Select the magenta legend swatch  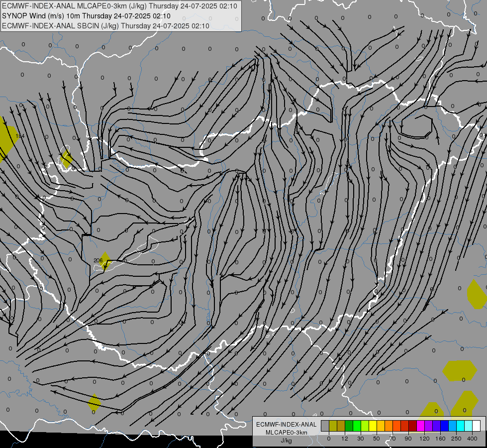(421, 426)
